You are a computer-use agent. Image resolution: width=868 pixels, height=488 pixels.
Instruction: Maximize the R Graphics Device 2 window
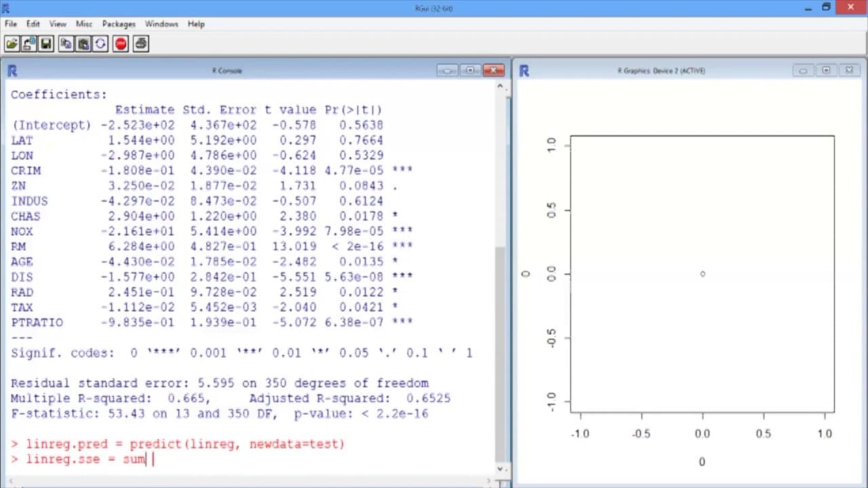pos(826,70)
